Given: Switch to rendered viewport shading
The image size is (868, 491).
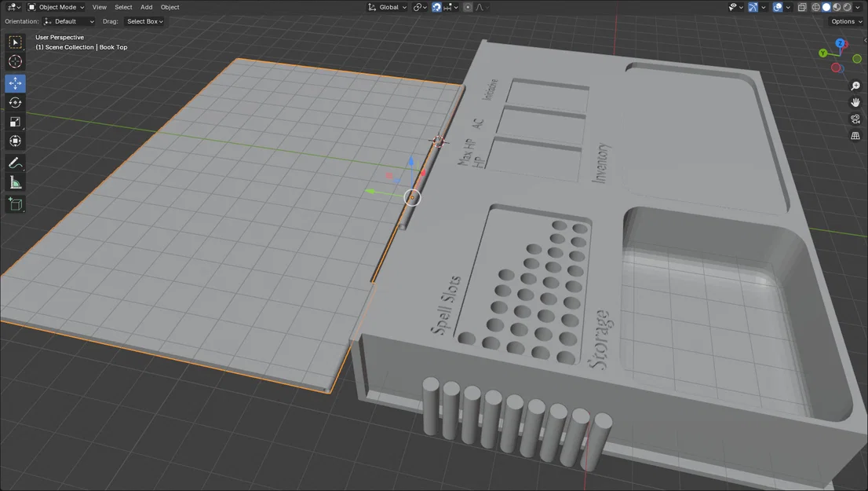Looking at the screenshot, I should (847, 7).
